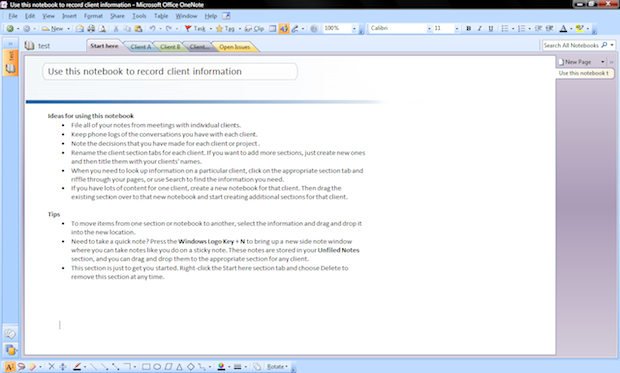Select the Parallelogram shape tool

point(168,367)
